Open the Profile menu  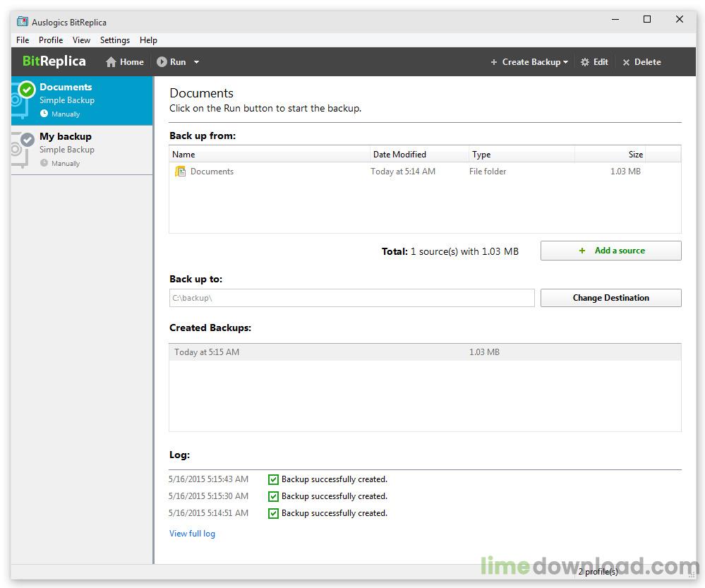point(51,40)
